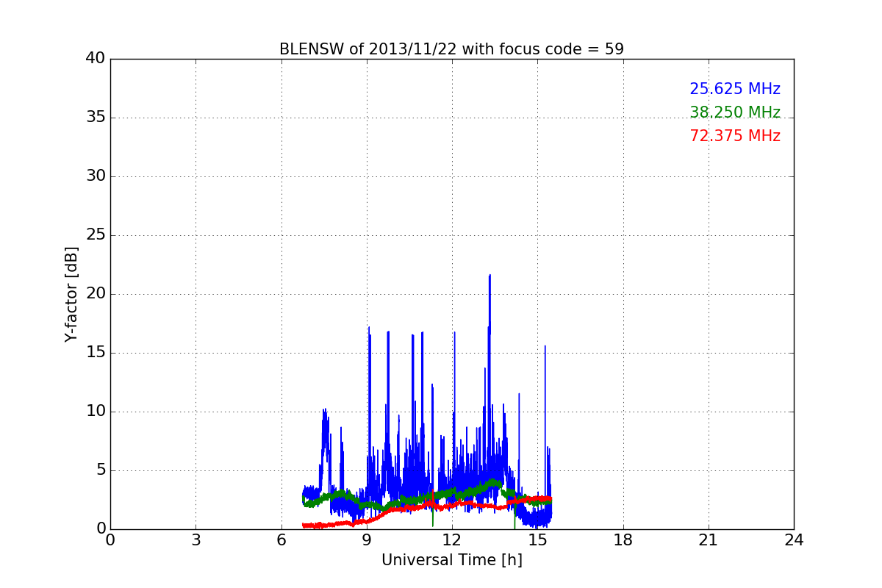Click the x-axis tick label 18
The width and height of the screenshot is (882, 588).
tap(623, 540)
